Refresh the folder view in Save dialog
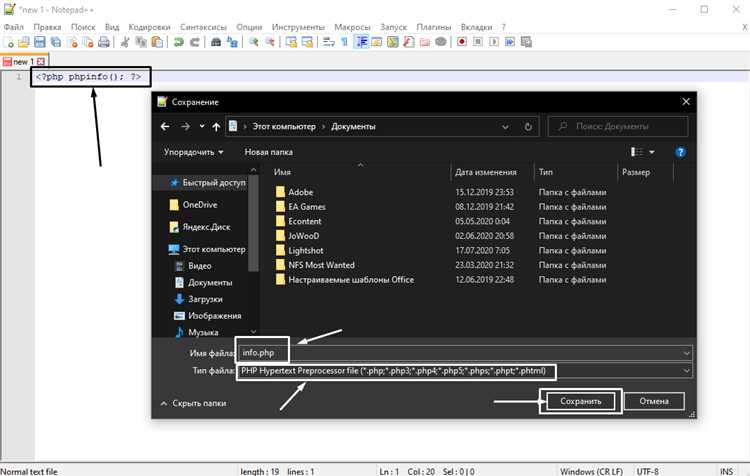This screenshot has height=476, width=750. [x=528, y=127]
